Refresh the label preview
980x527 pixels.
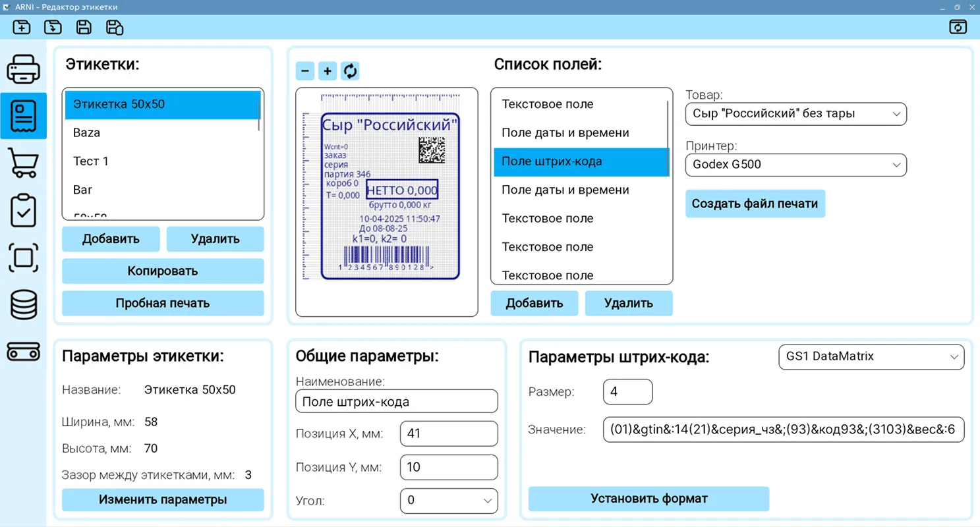(x=350, y=70)
